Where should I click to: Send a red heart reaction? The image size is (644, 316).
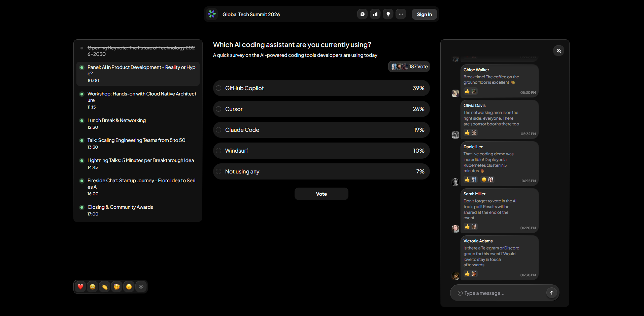point(80,287)
